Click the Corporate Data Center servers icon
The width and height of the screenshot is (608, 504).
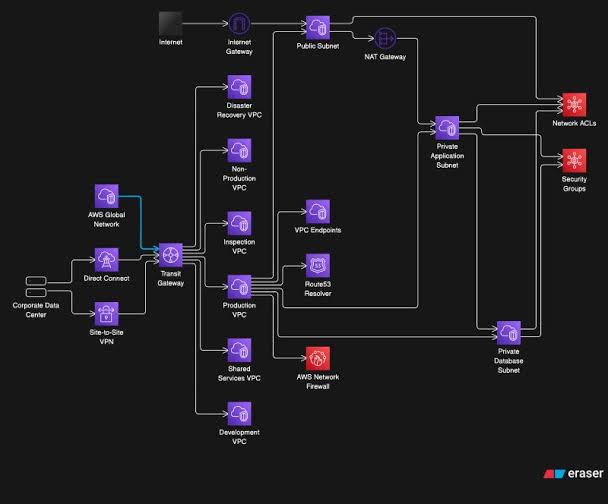point(36,287)
